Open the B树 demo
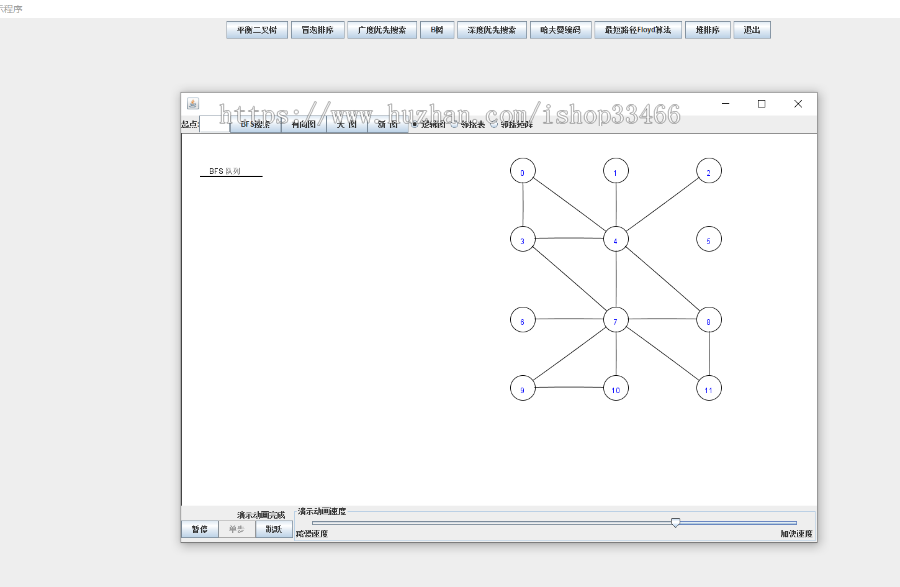Image resolution: width=900 pixels, height=587 pixels. pyautogui.click(x=436, y=30)
